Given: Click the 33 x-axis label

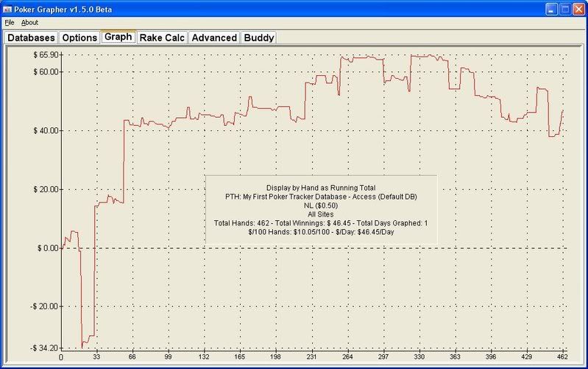Looking at the screenshot, I should 97,357.
